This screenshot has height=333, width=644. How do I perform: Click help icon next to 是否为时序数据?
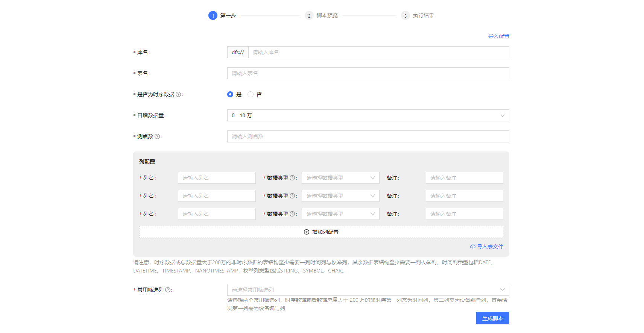click(178, 94)
